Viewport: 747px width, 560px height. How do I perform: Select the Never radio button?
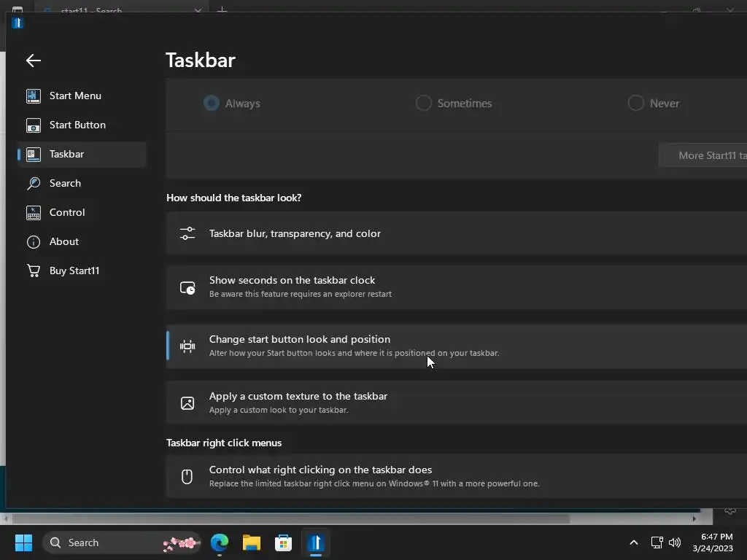click(x=636, y=103)
